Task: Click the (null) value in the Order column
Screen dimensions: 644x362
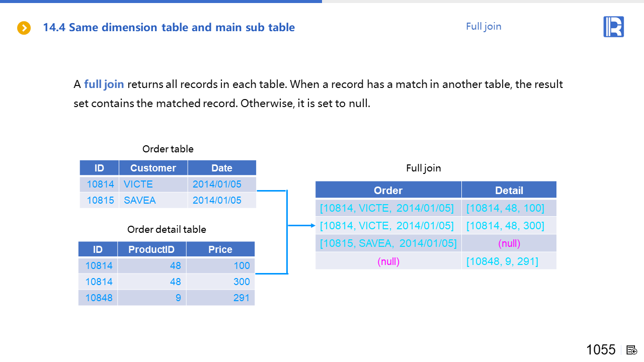Action: point(388,261)
